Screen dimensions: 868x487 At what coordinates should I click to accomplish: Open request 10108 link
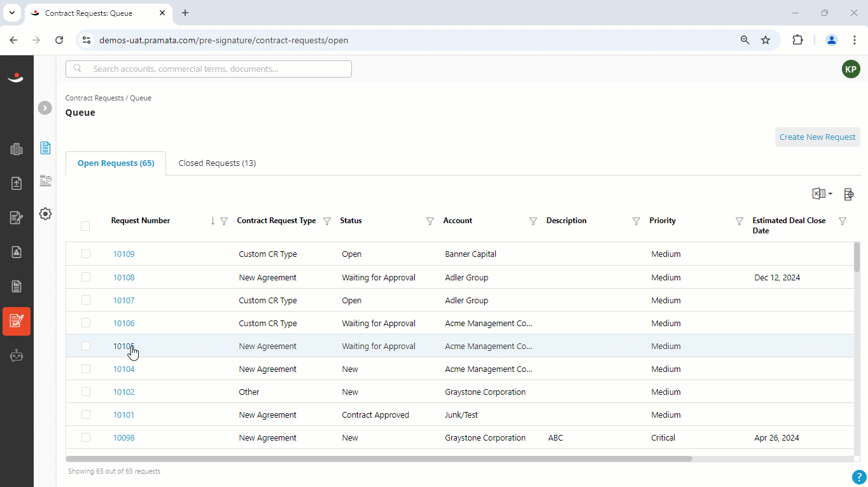pos(124,278)
